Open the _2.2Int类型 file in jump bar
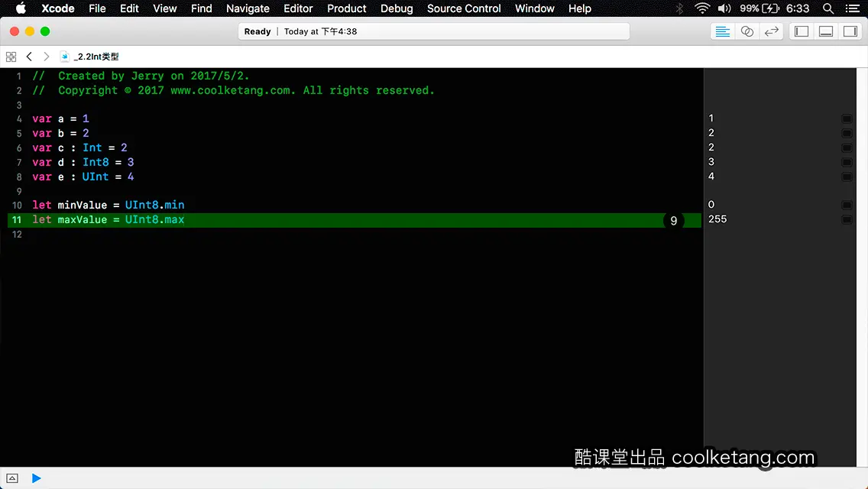This screenshot has height=489, width=868. [x=89, y=57]
